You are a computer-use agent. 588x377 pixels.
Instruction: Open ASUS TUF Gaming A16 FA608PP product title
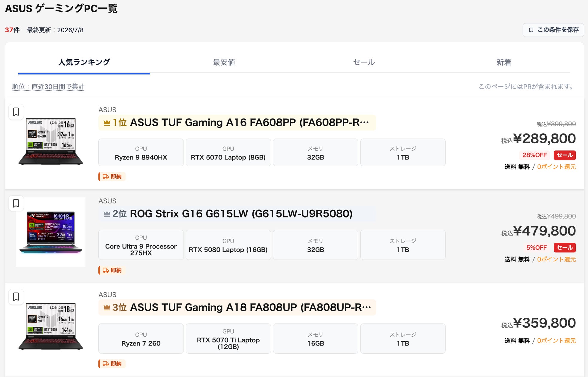249,123
